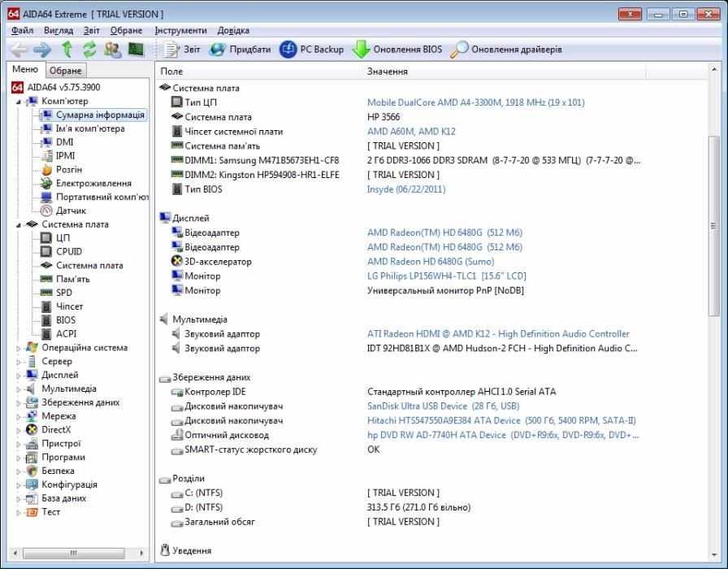
Task: Click the Refresh arrows icon
Action: (x=89, y=50)
